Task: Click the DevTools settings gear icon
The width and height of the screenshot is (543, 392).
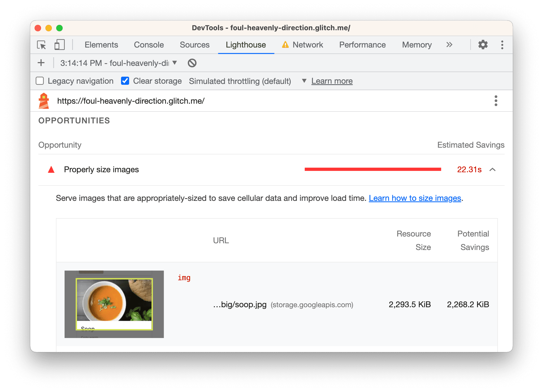Action: coord(484,45)
